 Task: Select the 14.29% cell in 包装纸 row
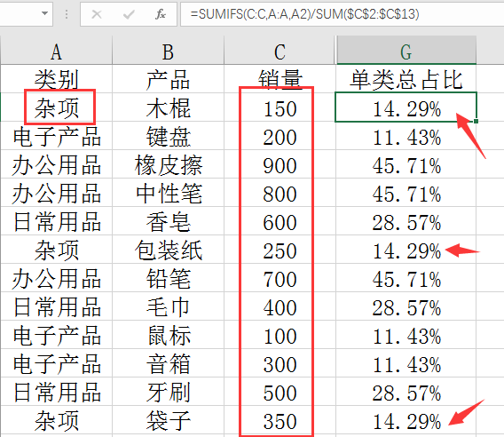(x=406, y=250)
